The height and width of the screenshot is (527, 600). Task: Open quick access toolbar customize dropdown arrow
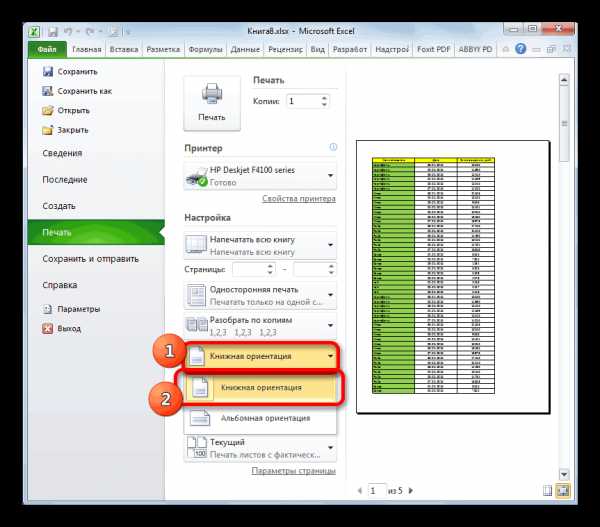click(129, 32)
